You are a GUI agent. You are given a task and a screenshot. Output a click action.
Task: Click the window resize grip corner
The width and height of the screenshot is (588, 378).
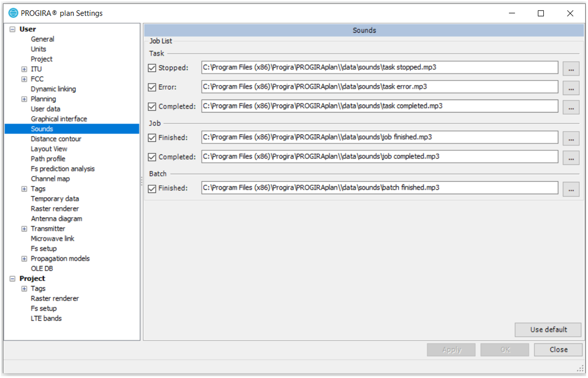pyautogui.click(x=581, y=368)
